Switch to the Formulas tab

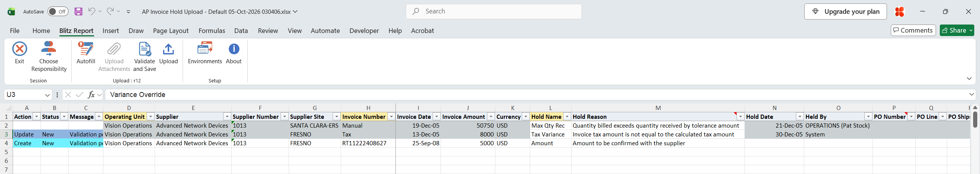tap(212, 31)
